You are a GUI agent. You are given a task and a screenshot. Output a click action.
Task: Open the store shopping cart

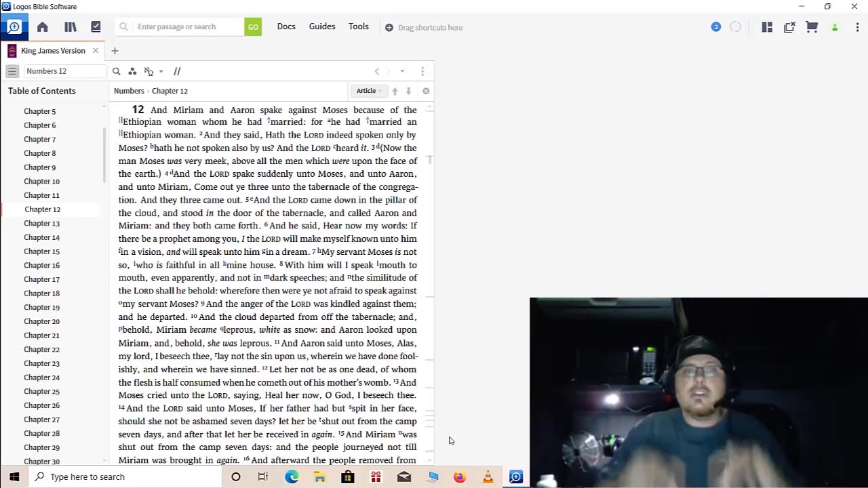[812, 27]
